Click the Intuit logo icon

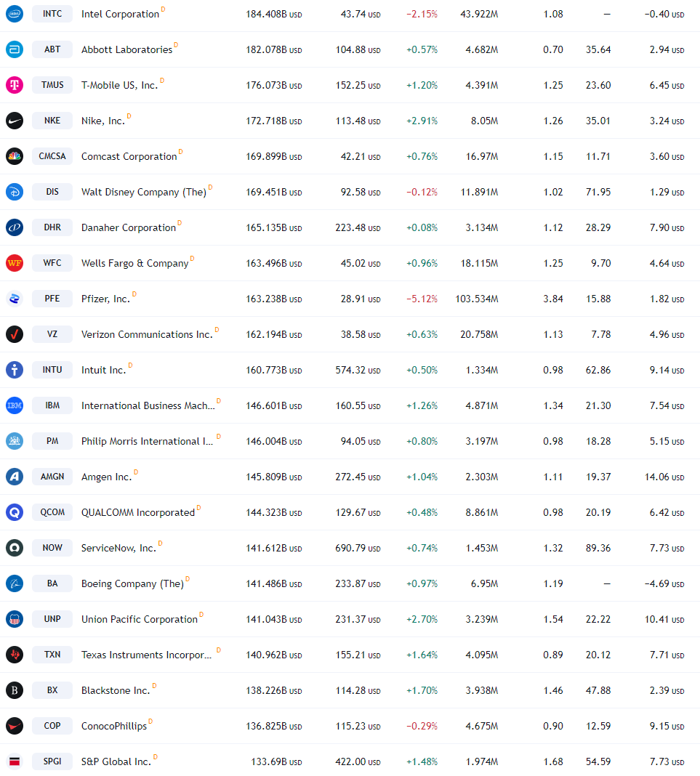pos(15,370)
